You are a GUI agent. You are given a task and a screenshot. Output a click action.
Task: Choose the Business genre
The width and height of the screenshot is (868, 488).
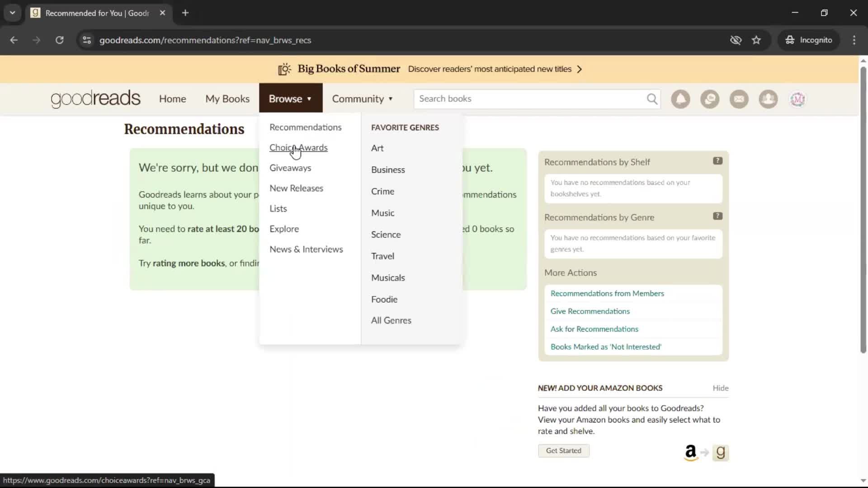coord(388,169)
